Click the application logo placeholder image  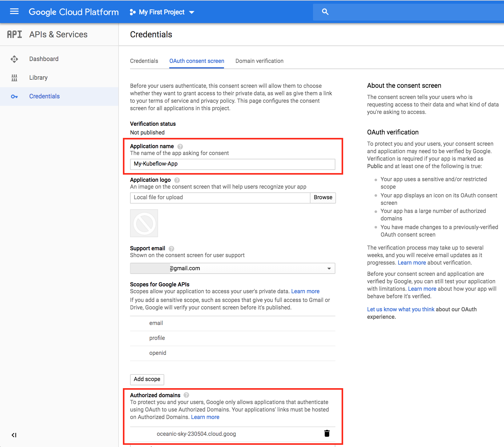click(144, 223)
